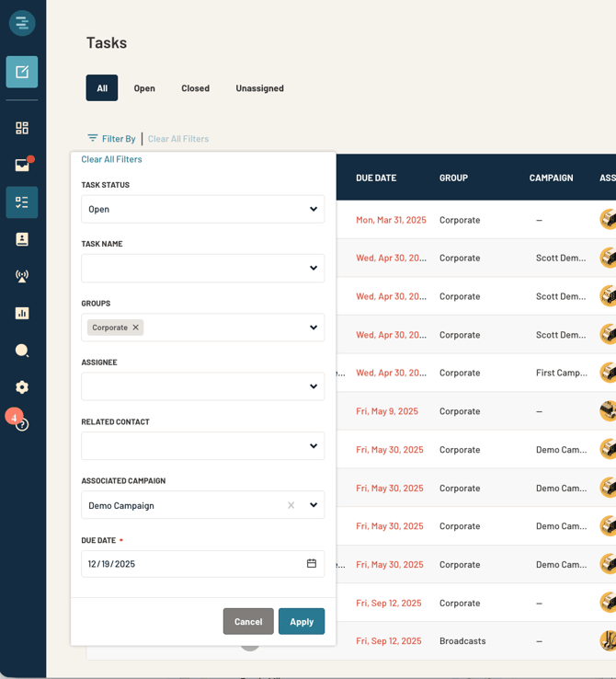Viewport: 616px width, 679px height.
Task: Open the contacts icon in sidebar
Action: click(22, 239)
